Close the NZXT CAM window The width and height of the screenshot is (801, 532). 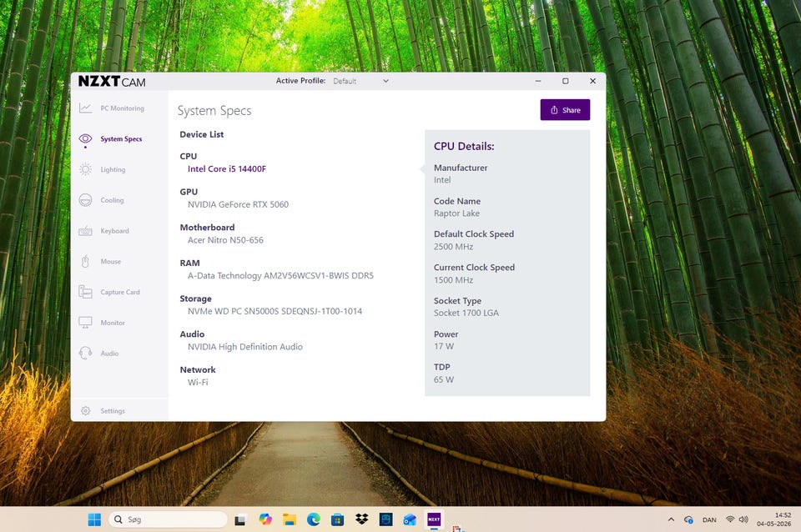click(592, 81)
